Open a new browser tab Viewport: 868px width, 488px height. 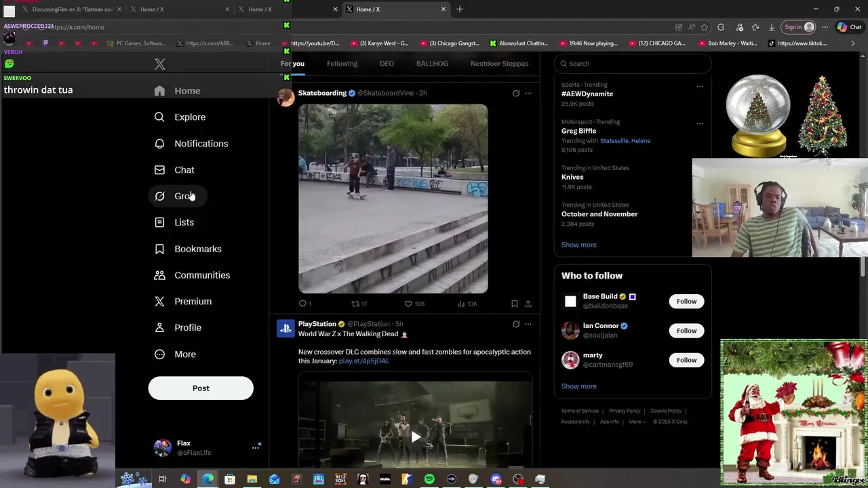pyautogui.click(x=460, y=9)
